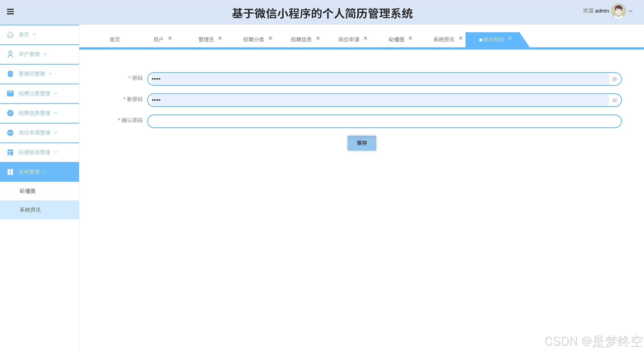Open the admin account dropdown arrow
The width and height of the screenshot is (644, 352).
[631, 11]
